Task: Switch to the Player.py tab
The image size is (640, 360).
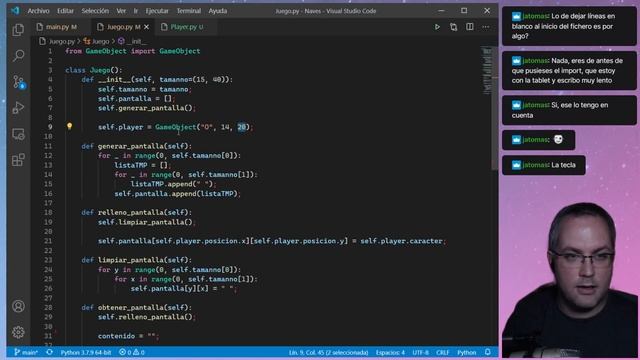Action: pyautogui.click(x=187, y=27)
